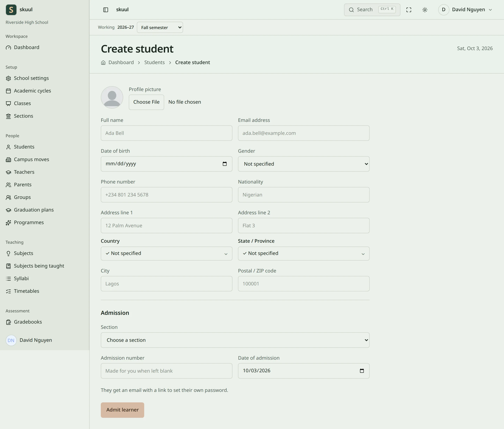Click the Admit learner button
Viewport: 504px width, 429px height.
(x=122, y=410)
